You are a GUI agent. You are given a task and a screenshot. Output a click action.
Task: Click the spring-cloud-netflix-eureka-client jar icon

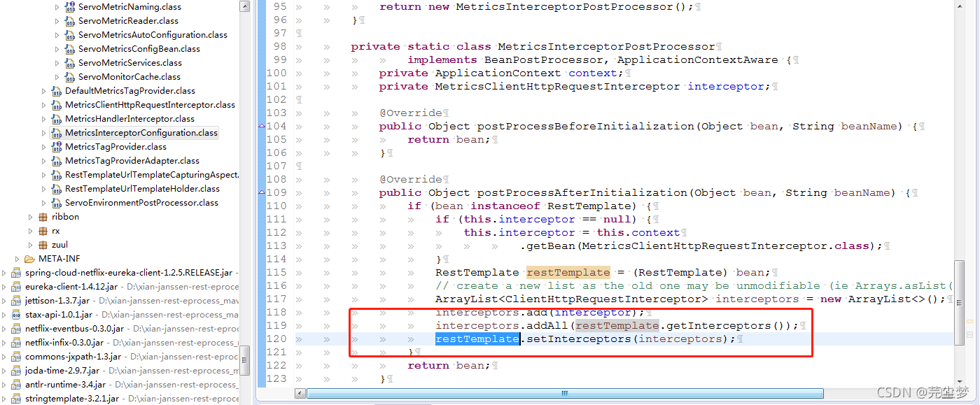(x=17, y=273)
